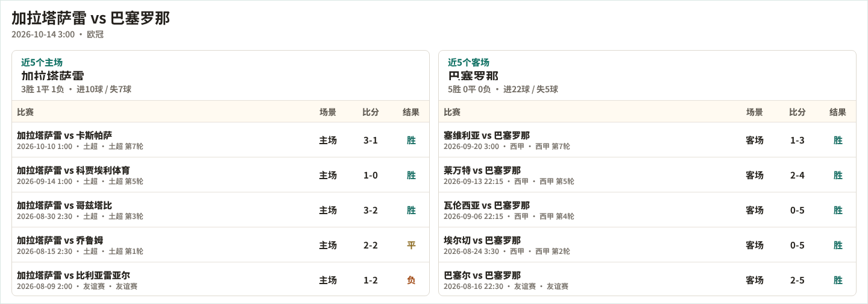This screenshot has height=304, width=868.
Task: Open the match 加拉塔萨雷 vs 卡斯帕萨
Action: coord(64,135)
